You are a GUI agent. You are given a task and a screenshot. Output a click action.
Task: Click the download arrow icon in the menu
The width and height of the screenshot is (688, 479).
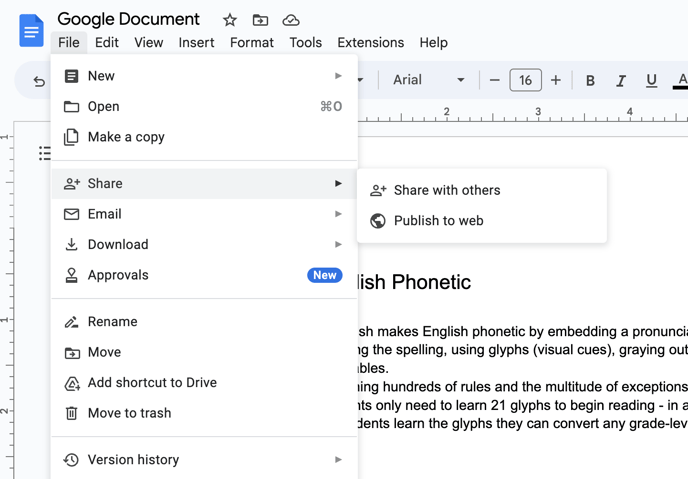point(72,244)
